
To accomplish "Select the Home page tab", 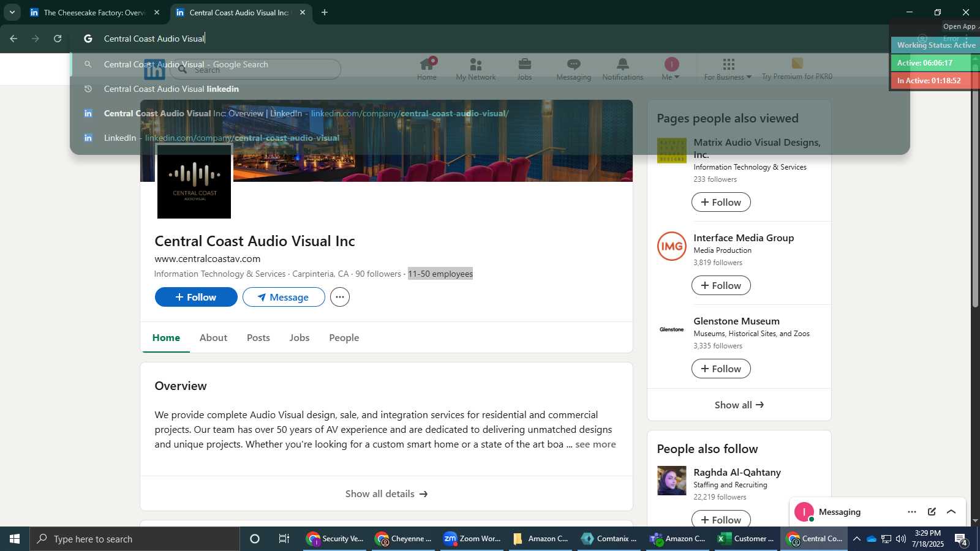I will click(166, 337).
